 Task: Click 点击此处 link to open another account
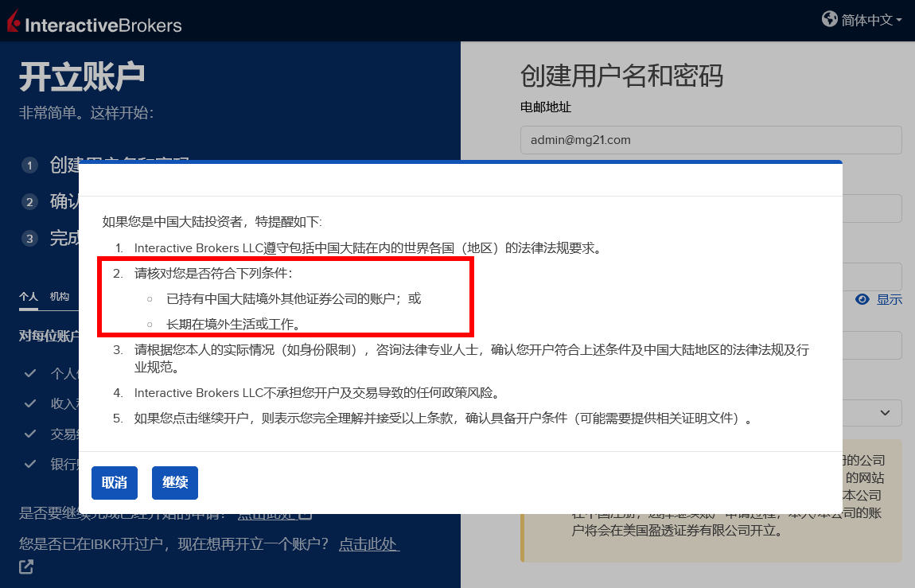pos(369,543)
